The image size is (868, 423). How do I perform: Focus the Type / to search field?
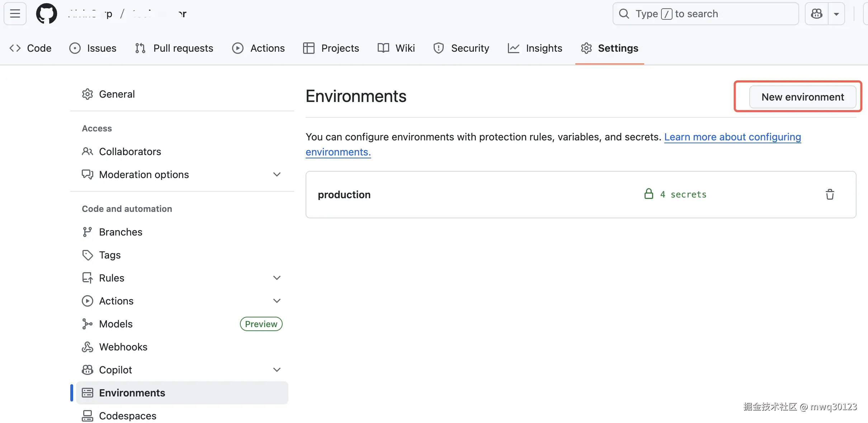(x=706, y=14)
